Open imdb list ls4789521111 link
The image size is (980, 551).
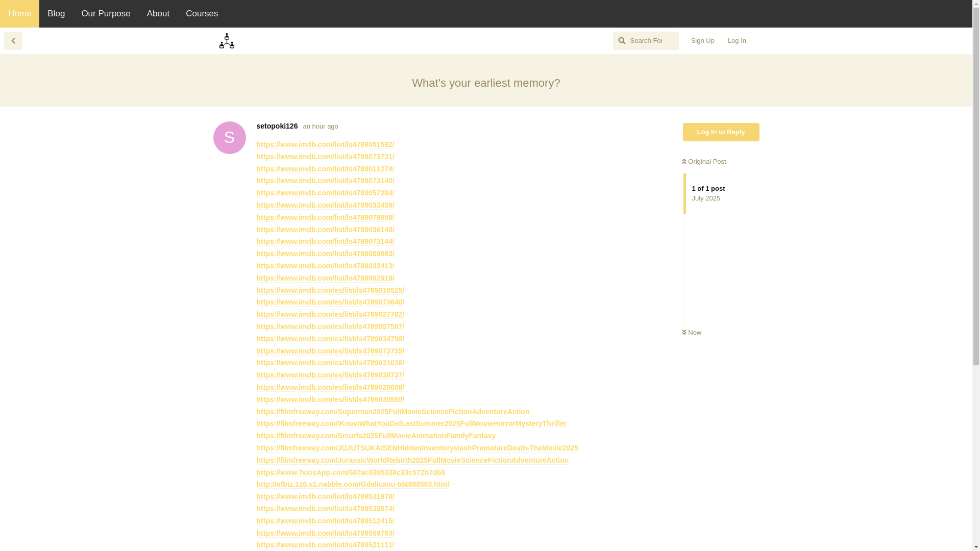coord(325,545)
